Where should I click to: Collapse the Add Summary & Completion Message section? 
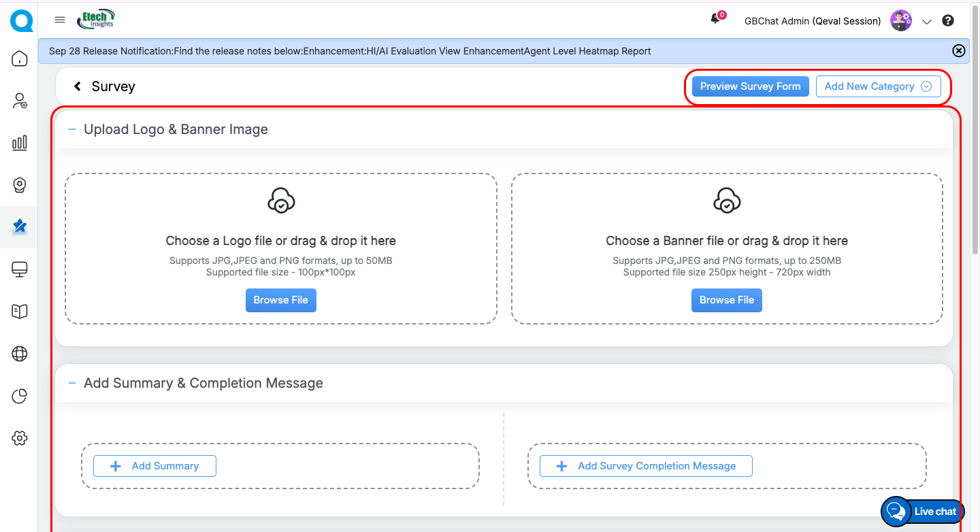[72, 383]
